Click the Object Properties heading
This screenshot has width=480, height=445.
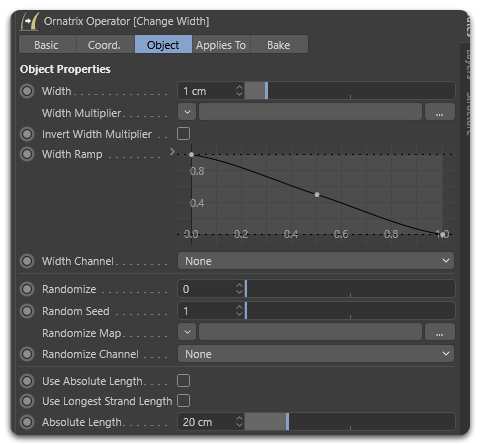[x=65, y=69]
